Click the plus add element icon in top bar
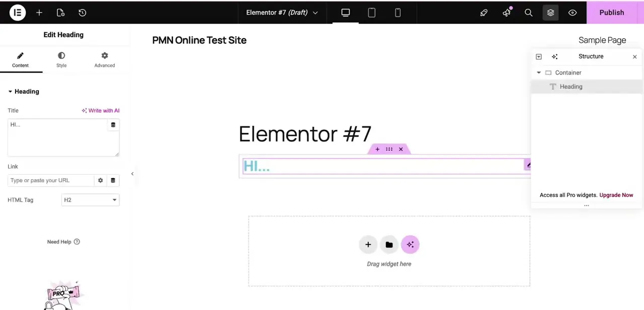 [x=39, y=13]
